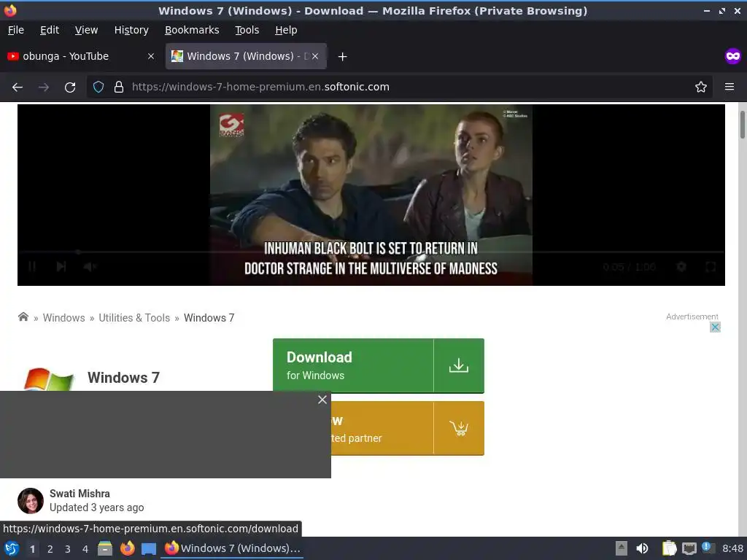Launch Firefox from taskbar quick launch
The image size is (747, 560).
tap(127, 548)
